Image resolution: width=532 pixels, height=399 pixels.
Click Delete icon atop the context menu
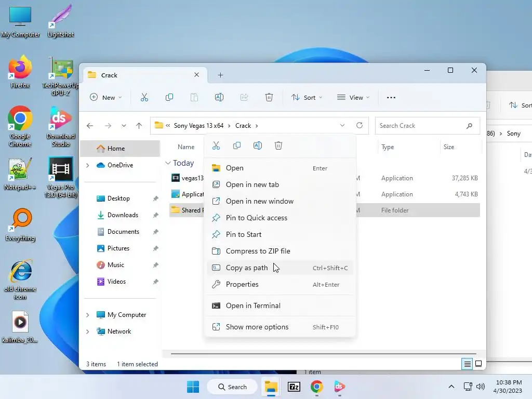point(278,145)
